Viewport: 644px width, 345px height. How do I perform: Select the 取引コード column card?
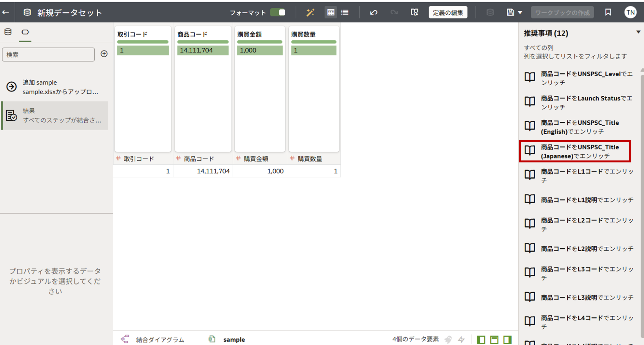[143, 89]
